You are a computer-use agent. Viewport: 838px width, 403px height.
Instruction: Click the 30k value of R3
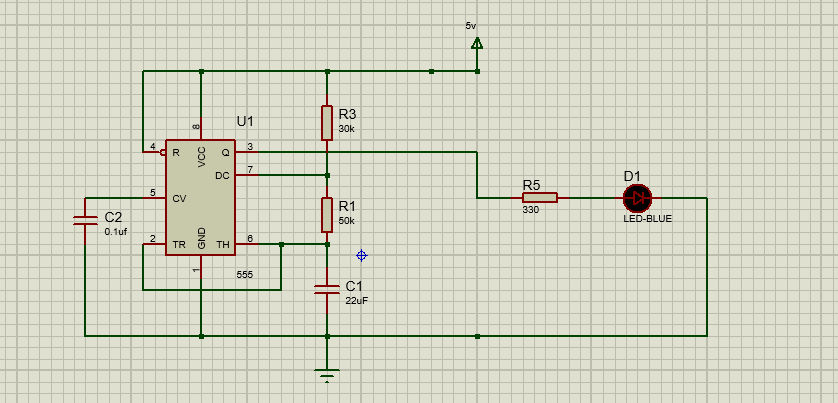pos(346,129)
